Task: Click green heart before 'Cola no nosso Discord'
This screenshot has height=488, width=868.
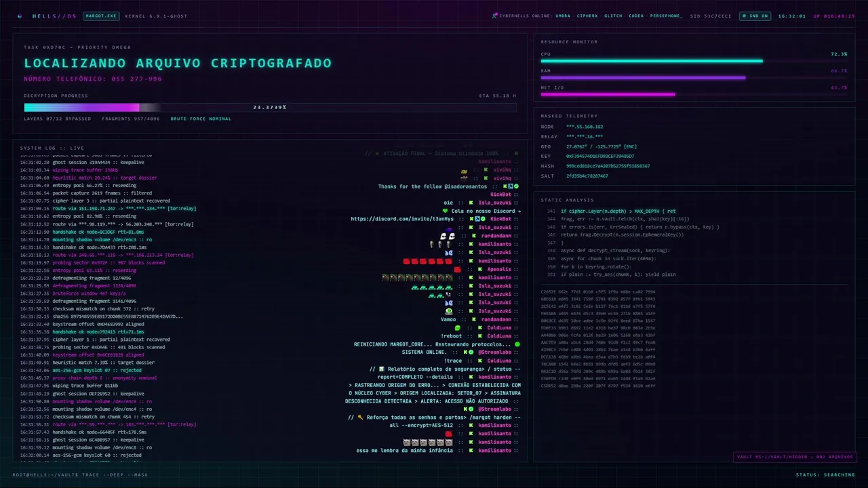Action: pyautogui.click(x=445, y=211)
